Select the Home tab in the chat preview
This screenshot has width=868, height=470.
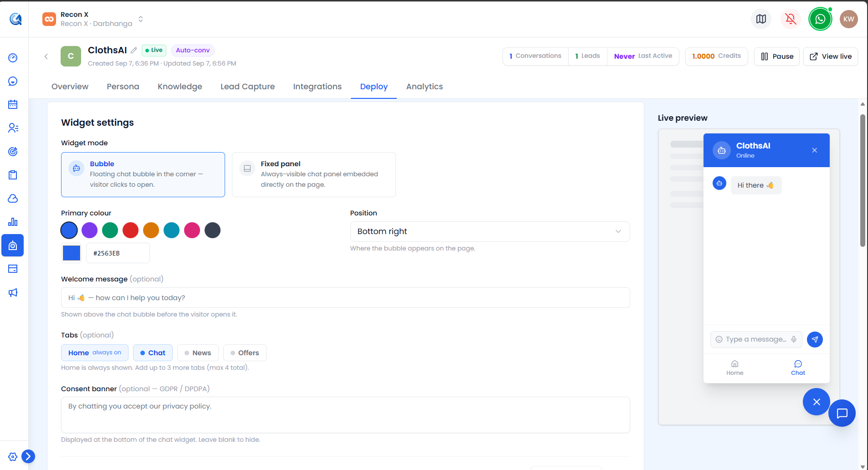(x=734, y=368)
